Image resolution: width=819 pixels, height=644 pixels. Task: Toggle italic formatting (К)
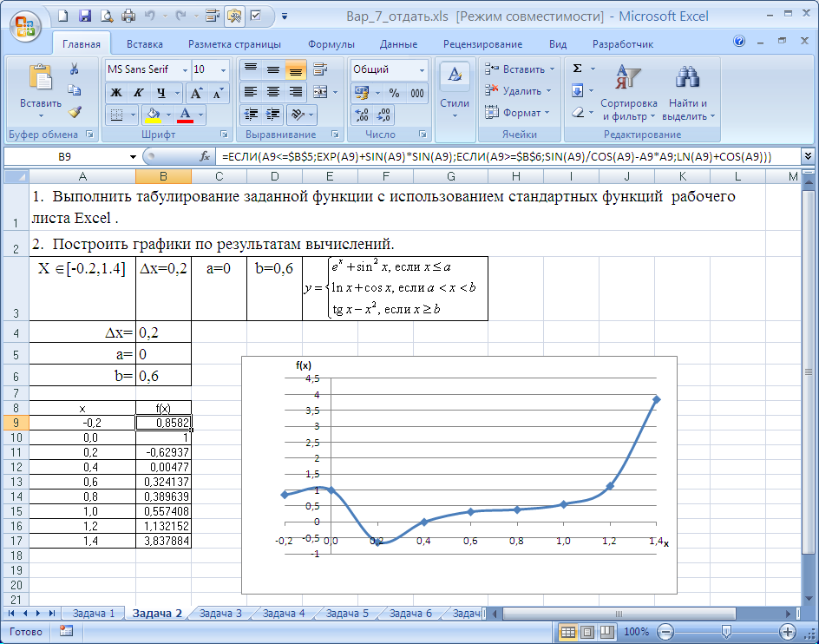(x=139, y=92)
